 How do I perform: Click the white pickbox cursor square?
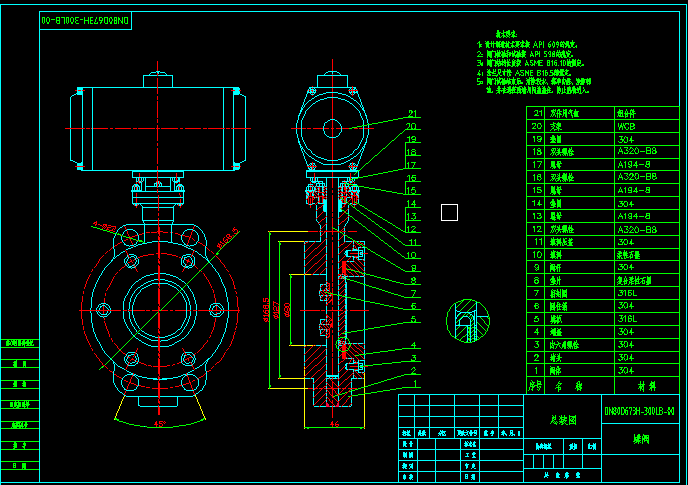coord(449,211)
